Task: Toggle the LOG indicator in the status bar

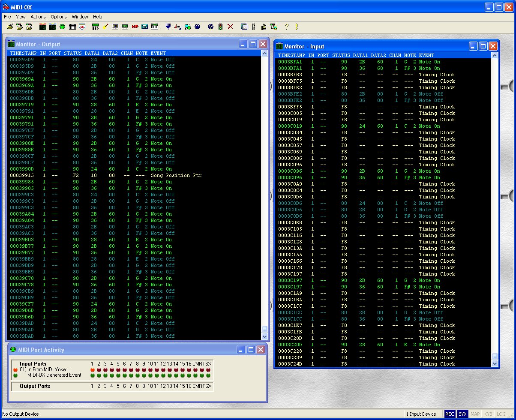Action: [x=501, y=414]
